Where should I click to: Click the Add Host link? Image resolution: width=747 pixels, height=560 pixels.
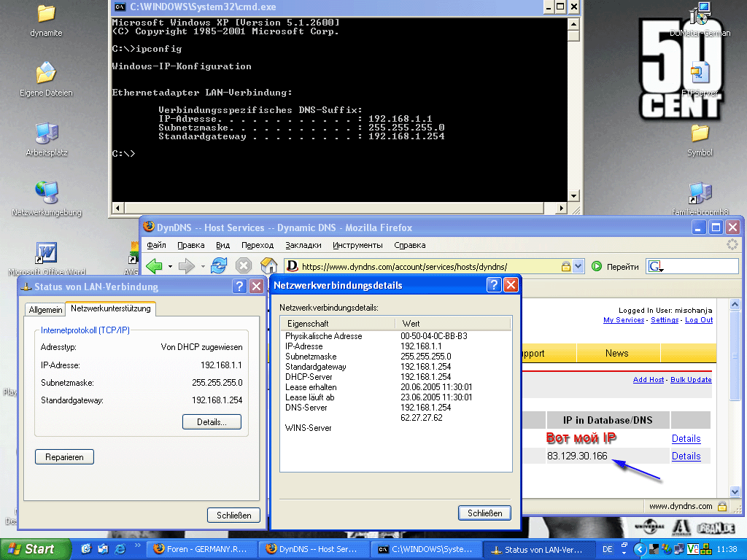pyautogui.click(x=649, y=379)
